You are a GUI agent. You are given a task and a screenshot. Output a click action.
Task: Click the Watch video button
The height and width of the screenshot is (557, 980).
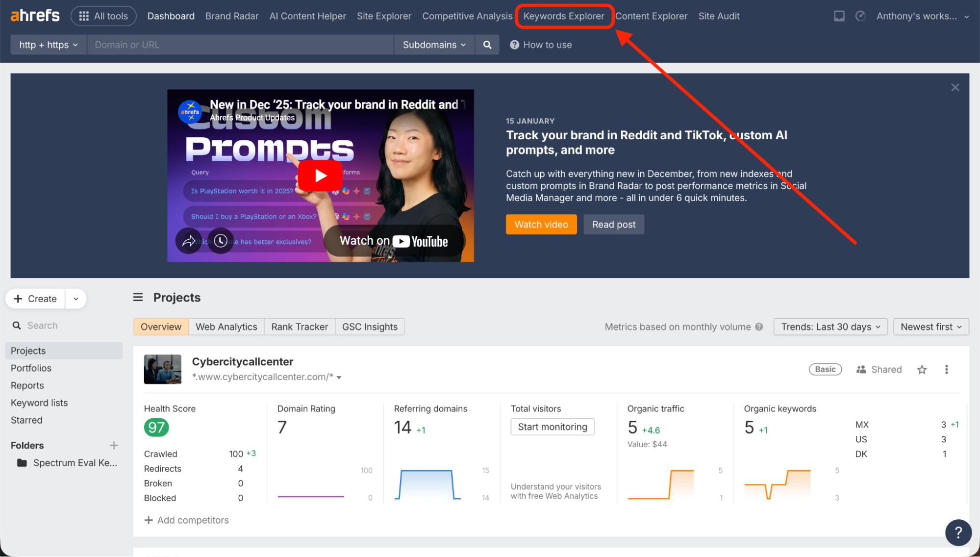(541, 224)
